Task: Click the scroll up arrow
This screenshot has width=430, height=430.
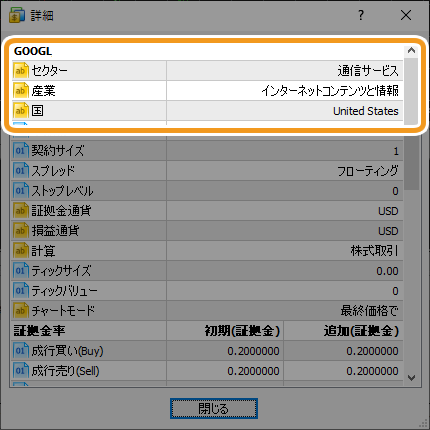Action: [x=411, y=50]
